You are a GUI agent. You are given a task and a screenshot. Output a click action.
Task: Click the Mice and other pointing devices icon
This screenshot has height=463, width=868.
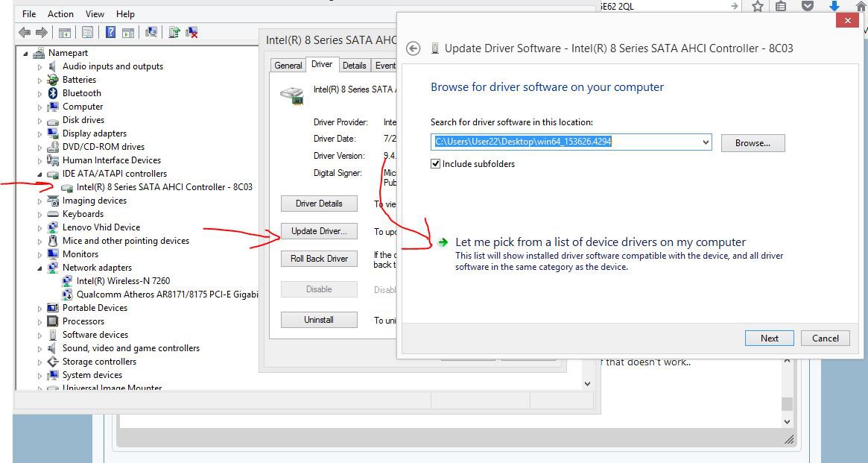53,241
